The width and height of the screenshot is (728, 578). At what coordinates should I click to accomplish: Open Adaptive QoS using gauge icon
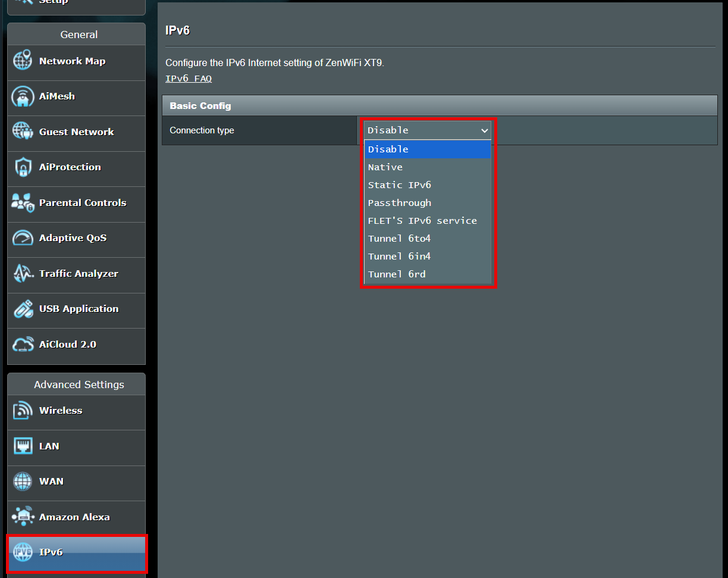point(23,238)
